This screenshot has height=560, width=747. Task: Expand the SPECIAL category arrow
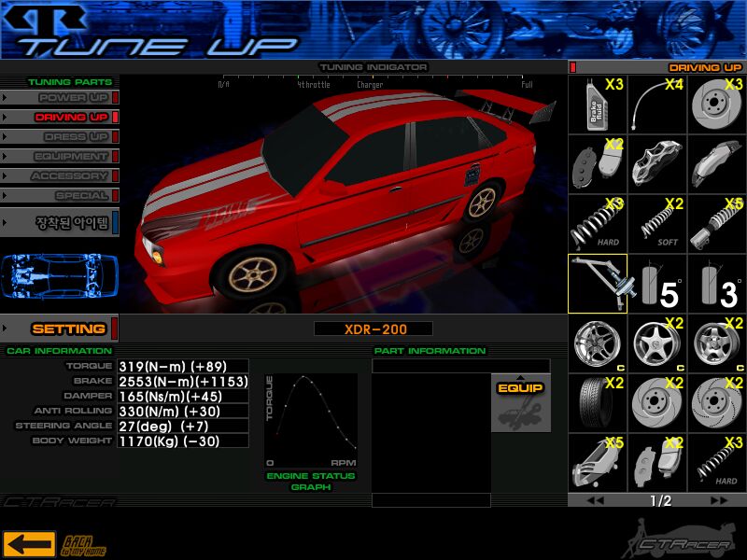point(6,196)
